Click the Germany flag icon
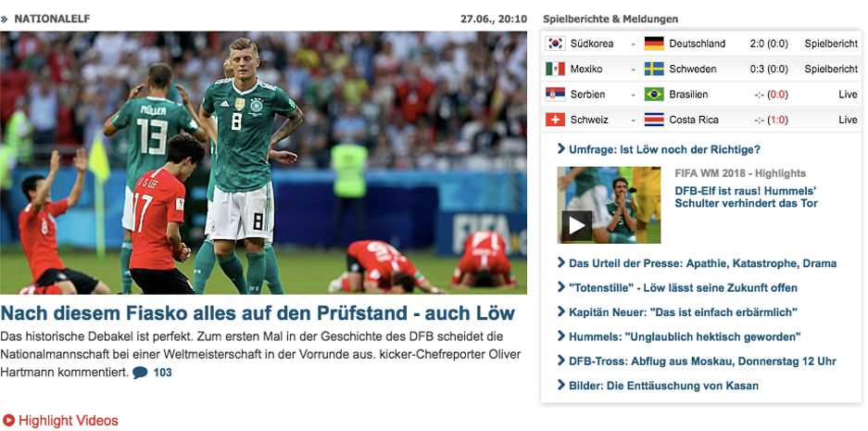868x431 pixels. 654,44
